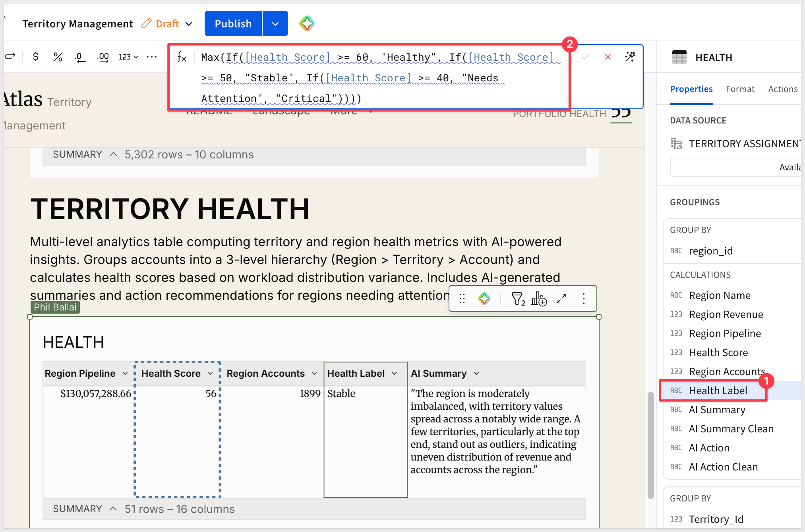
Task: Collapse the 5,302 rows summary bar
Action: pos(113,154)
